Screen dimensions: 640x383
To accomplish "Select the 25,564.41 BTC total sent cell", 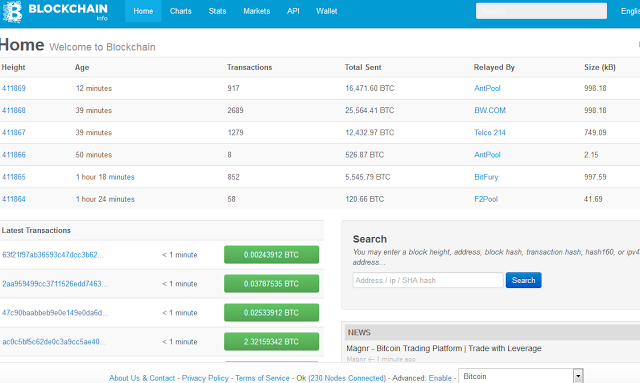I will 370,110.
